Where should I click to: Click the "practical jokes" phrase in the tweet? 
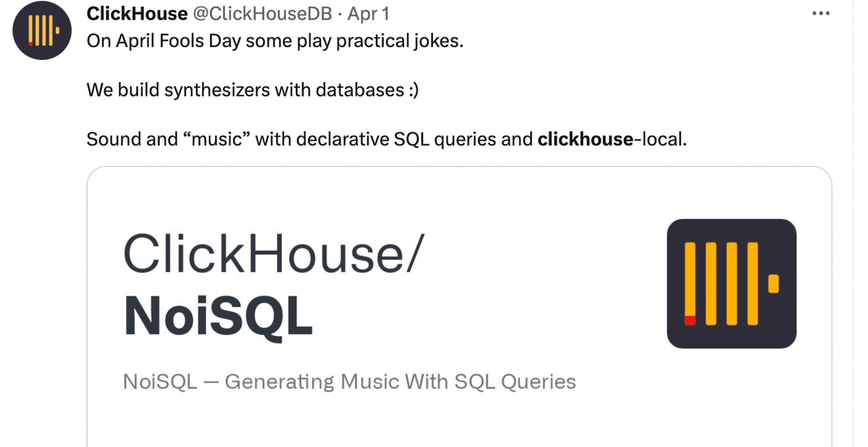click(400, 41)
